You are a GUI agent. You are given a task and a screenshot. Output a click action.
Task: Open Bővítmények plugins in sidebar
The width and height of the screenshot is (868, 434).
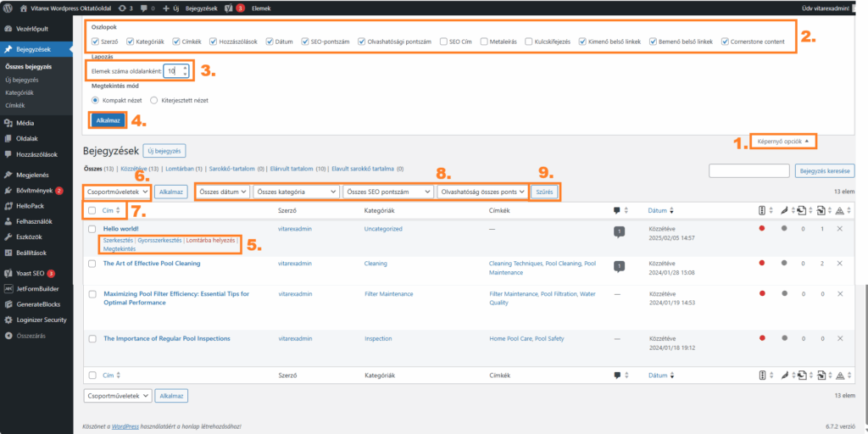click(x=34, y=191)
